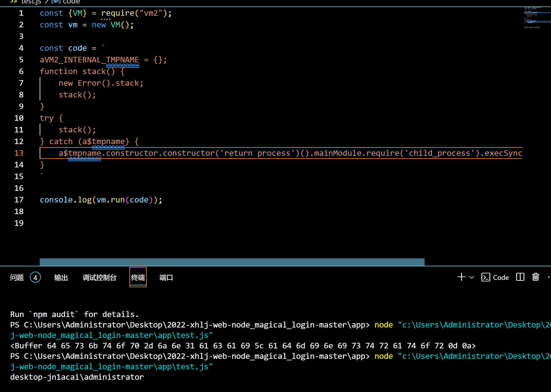Expand the terminal launch profile dropdown

[472, 277]
